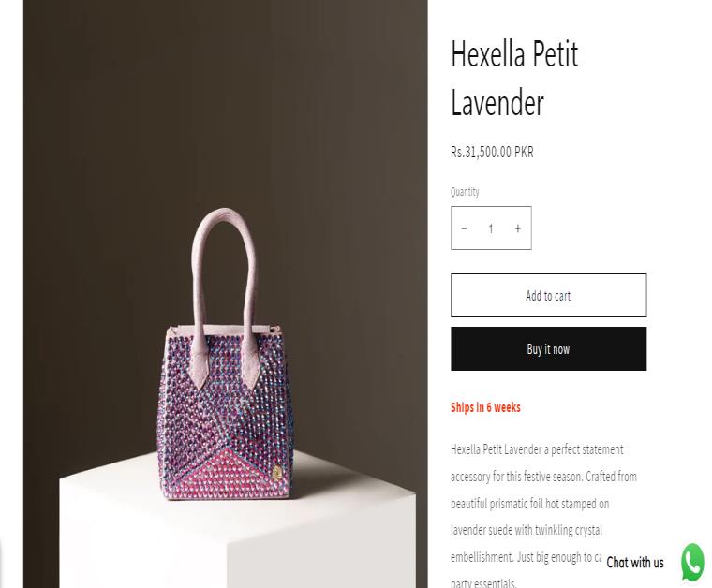Click the "Quantity" label above the stepper

[465, 191]
